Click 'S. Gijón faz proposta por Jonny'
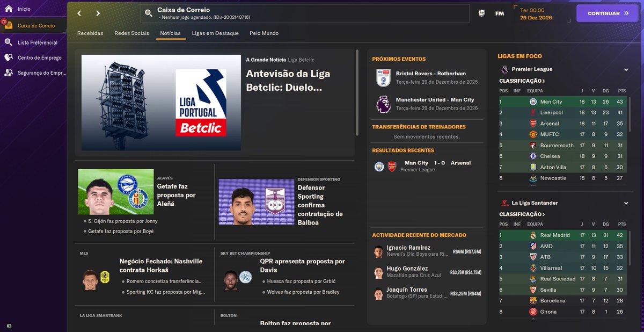This screenshot has height=332, width=644. (x=124, y=221)
